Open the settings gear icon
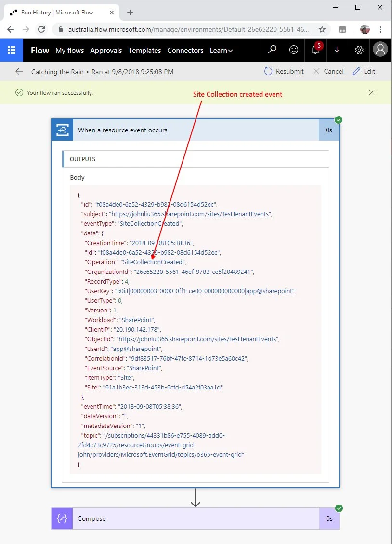The height and width of the screenshot is (544, 392). (359, 50)
